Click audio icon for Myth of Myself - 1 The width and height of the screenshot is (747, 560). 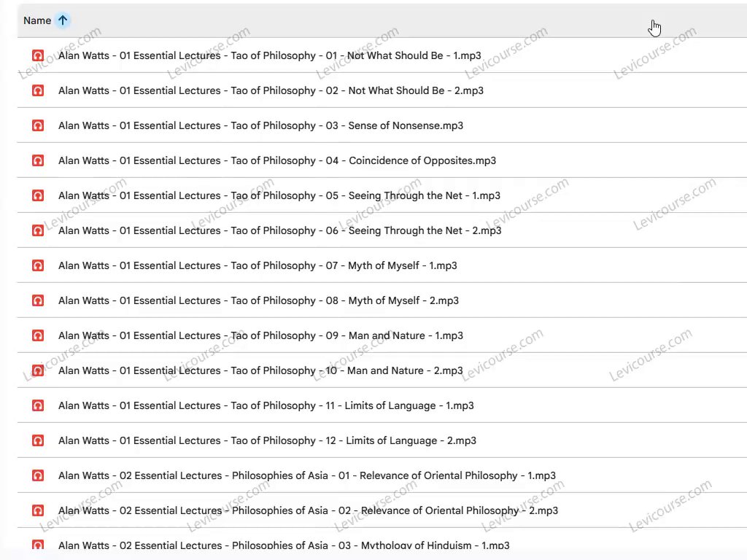(38, 265)
